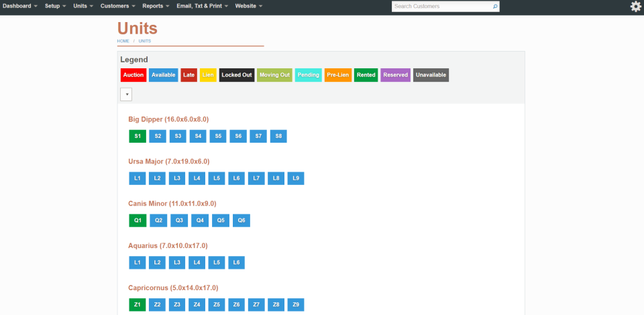Select the gray Unavailable legend swatch
The width and height of the screenshot is (644, 315).
(431, 75)
